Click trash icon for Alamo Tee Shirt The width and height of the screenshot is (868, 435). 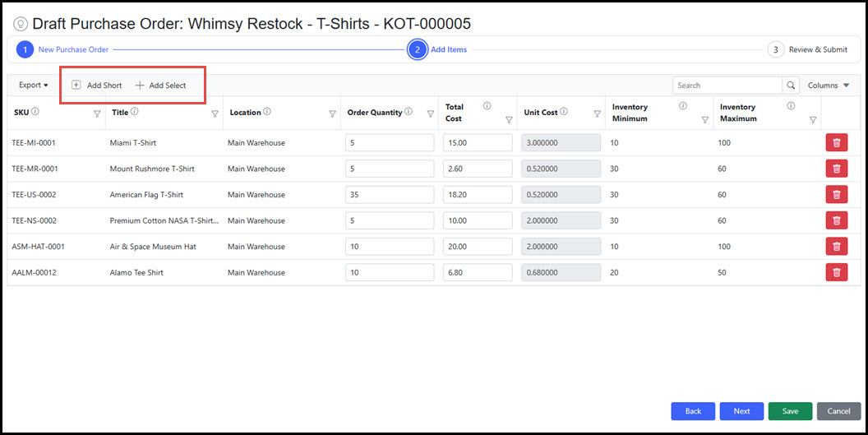(836, 273)
